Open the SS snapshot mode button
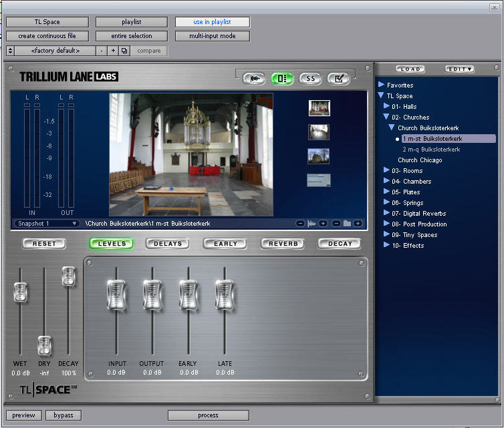504x428 pixels. [x=310, y=78]
